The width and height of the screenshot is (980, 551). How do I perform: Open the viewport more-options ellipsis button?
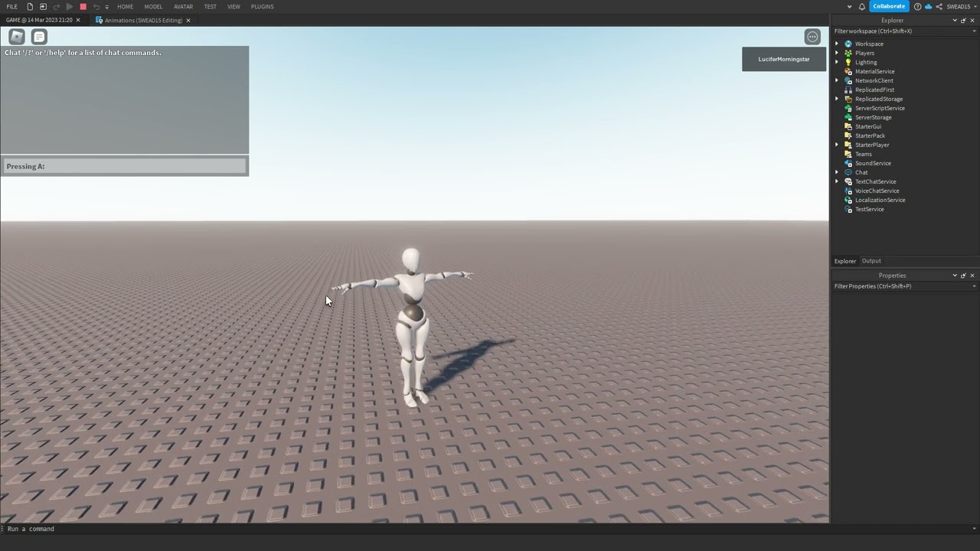point(812,37)
